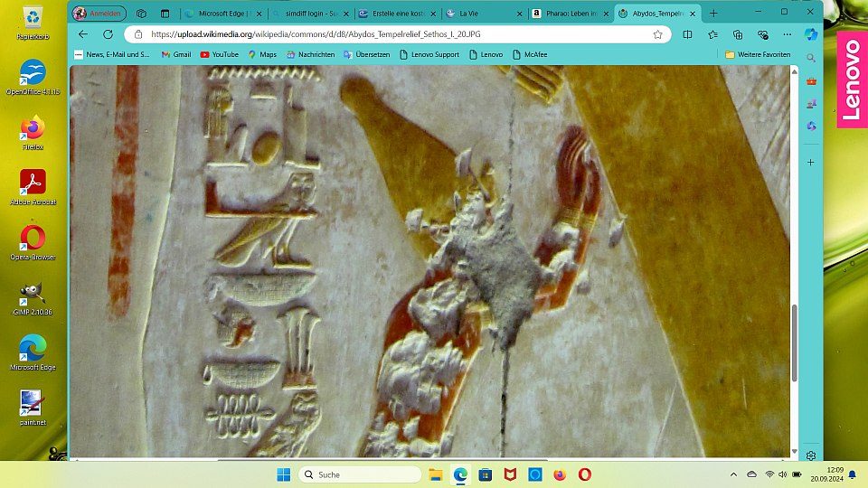868x488 pixels.
Task: Select the Adobe Acrobat desktop icon
Action: [x=33, y=187]
